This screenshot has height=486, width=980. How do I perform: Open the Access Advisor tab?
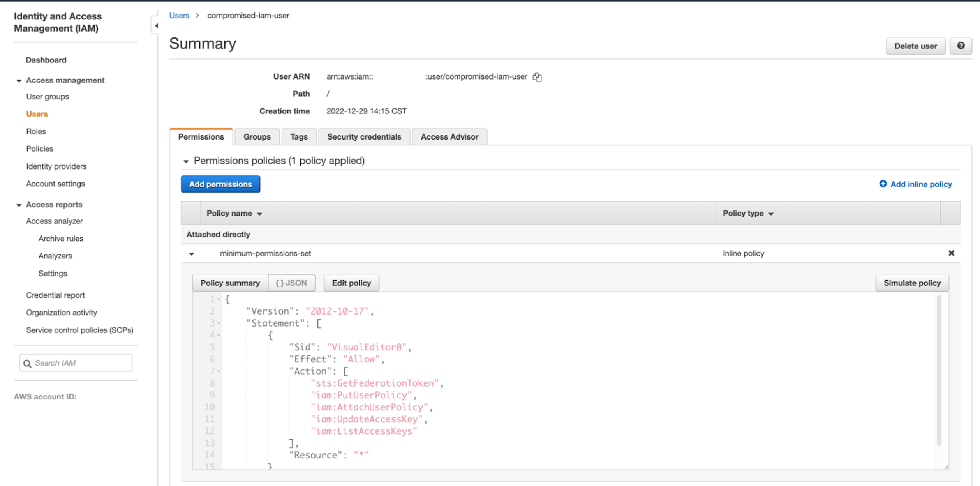[449, 137]
